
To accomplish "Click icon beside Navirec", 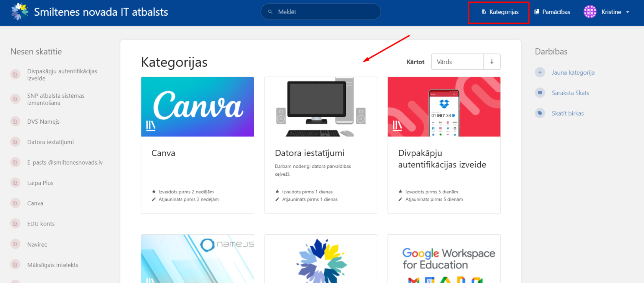I will coord(15,244).
